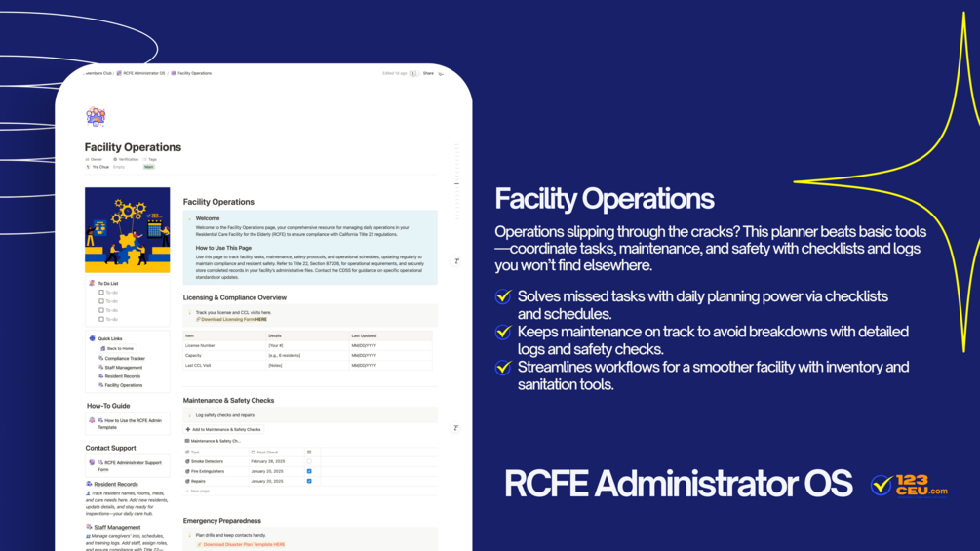The image size is (980, 551).
Task: Check the Smoke Detectors checkbox
Action: pos(309,461)
